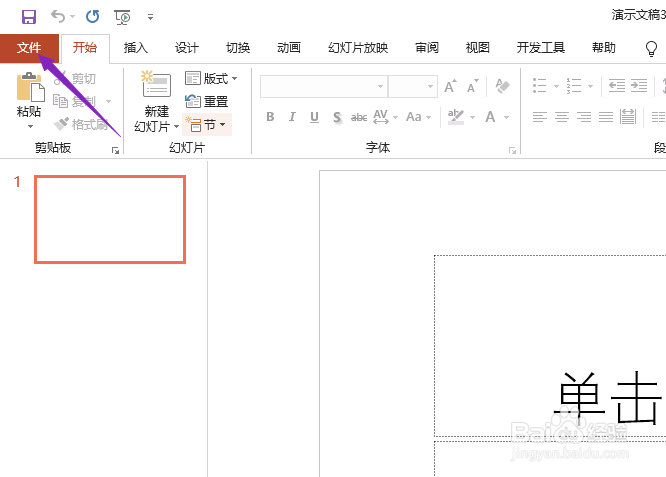Click the center align icon
The image size is (666, 477).
(x=562, y=117)
